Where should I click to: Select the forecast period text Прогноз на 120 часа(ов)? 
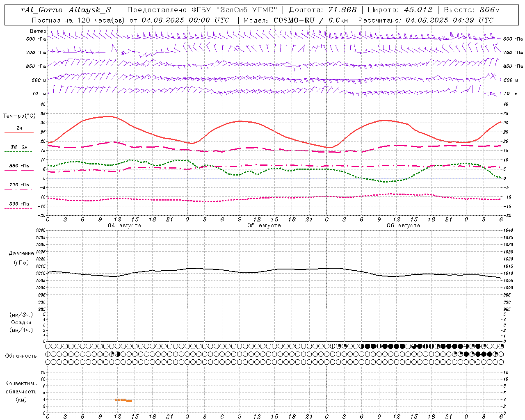coord(79,20)
